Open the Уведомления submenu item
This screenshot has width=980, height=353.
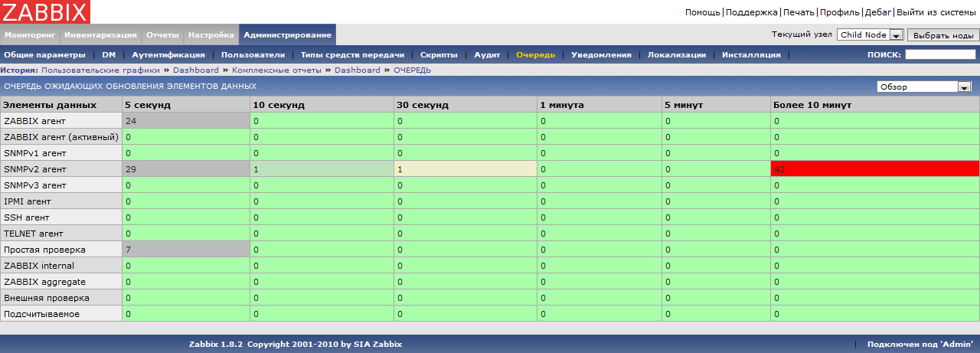(x=601, y=55)
